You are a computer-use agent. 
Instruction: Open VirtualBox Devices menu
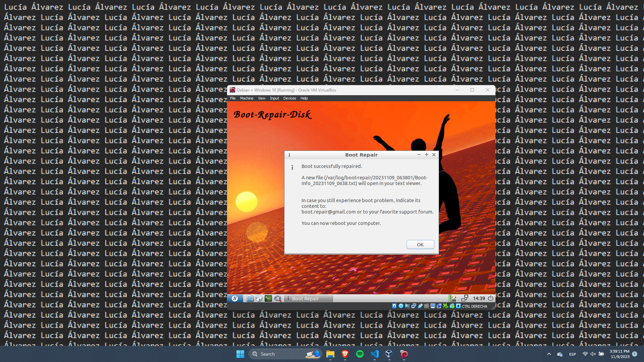289,98
